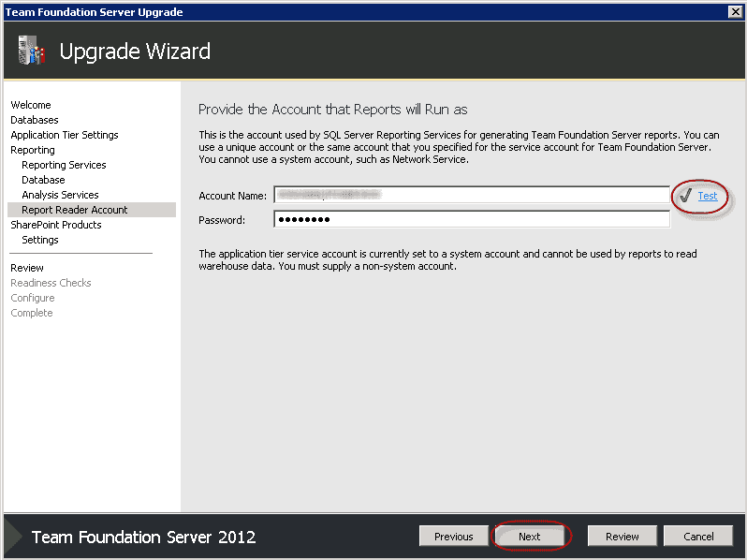The image size is (747, 560).
Task: Click the Review button
Action: point(622,537)
